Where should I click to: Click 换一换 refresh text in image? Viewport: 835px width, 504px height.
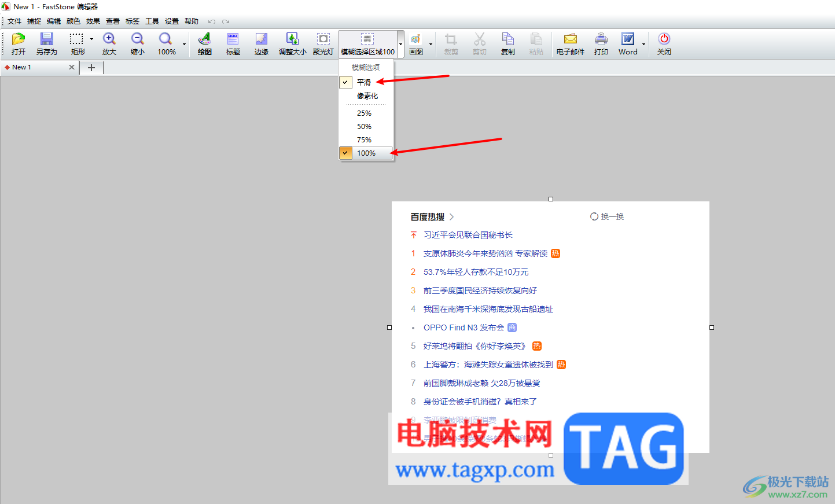612,216
